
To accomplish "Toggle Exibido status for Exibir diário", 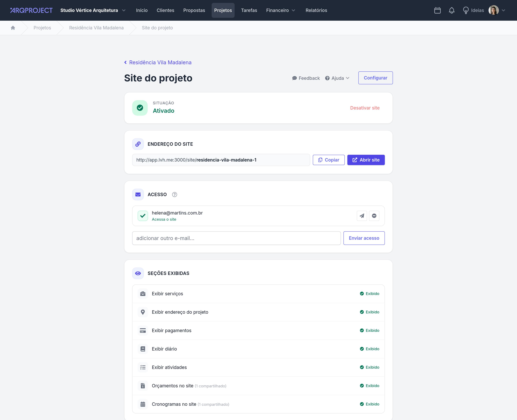I will 369,349.
